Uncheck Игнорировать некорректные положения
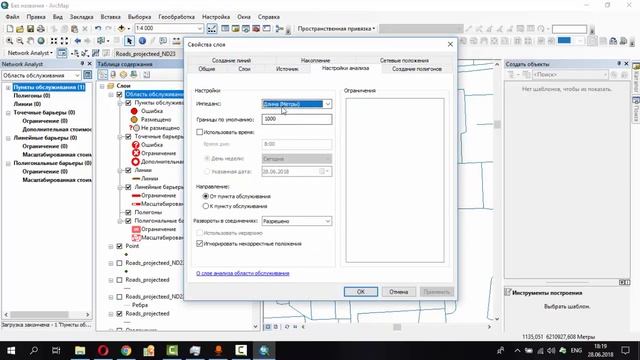The height and width of the screenshot is (360, 640). click(200, 244)
